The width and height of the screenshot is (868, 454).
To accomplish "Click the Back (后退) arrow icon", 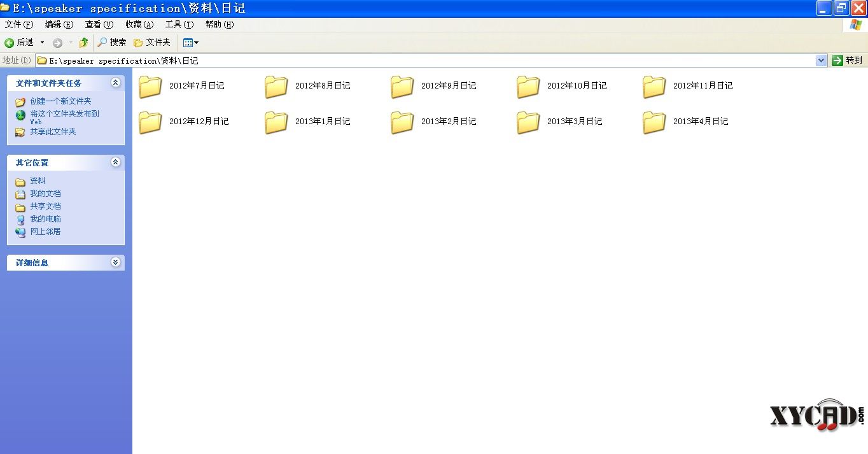I will (10, 43).
